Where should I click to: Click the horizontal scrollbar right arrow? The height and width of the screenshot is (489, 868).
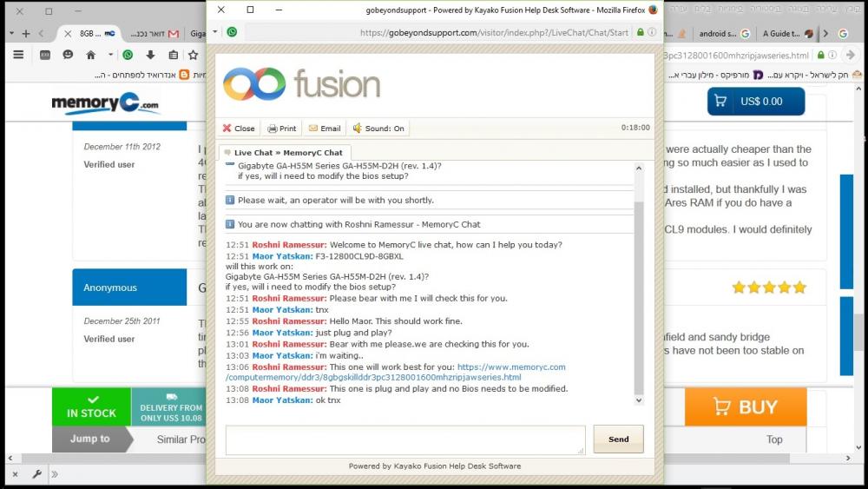coord(848,459)
